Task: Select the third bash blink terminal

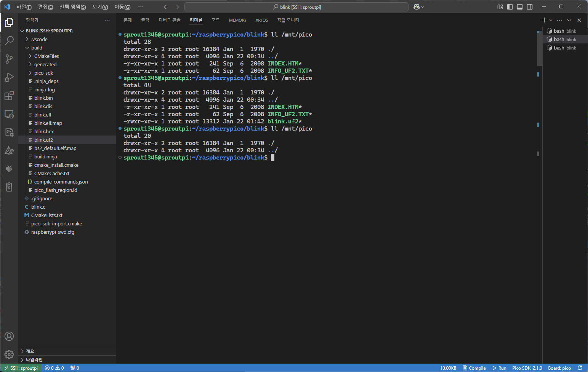Action: point(565,48)
